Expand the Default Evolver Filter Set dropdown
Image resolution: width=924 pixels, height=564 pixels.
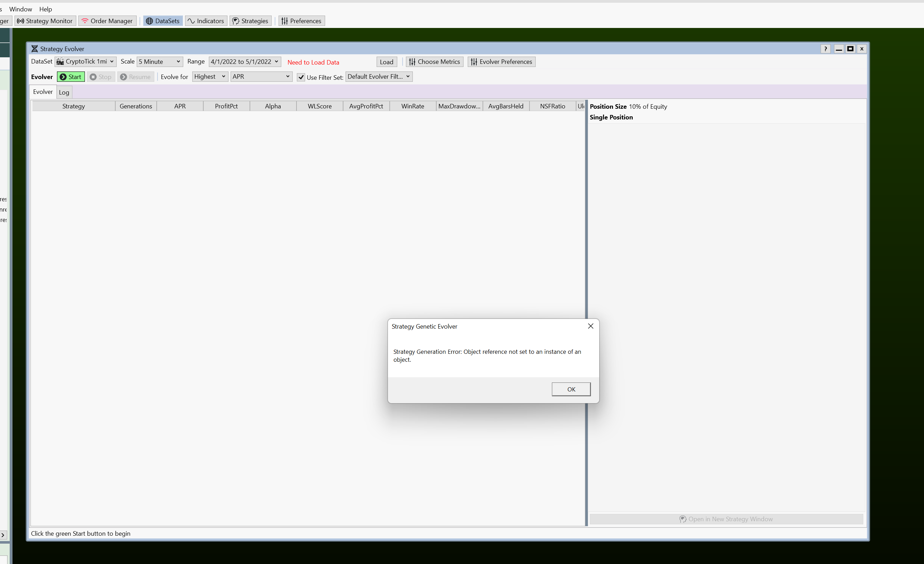378,77
